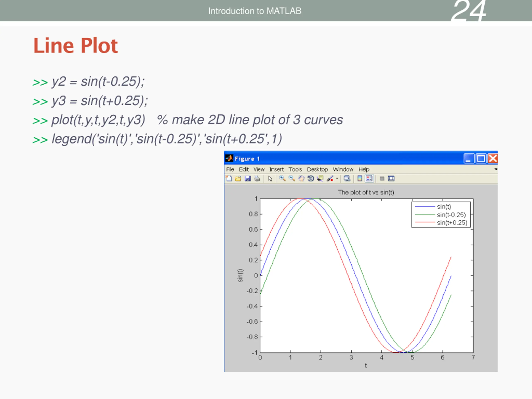Save the figure using the floppy disk icon

[x=248, y=179]
